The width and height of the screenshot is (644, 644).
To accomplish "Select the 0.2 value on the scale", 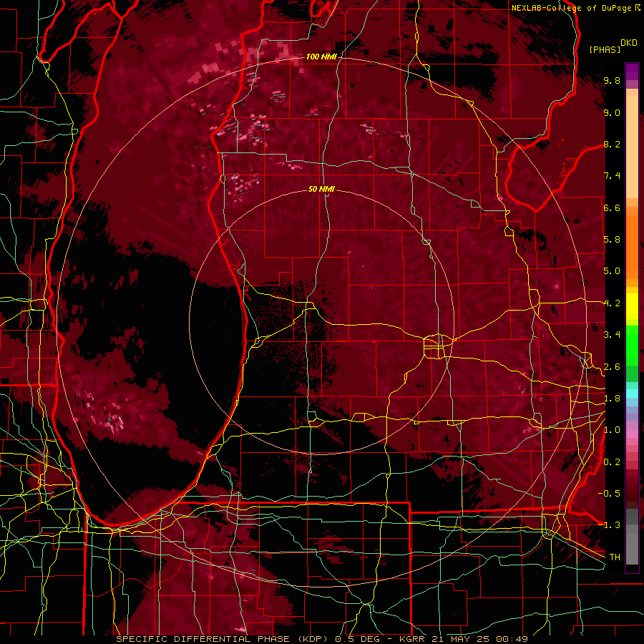I will pos(612,462).
